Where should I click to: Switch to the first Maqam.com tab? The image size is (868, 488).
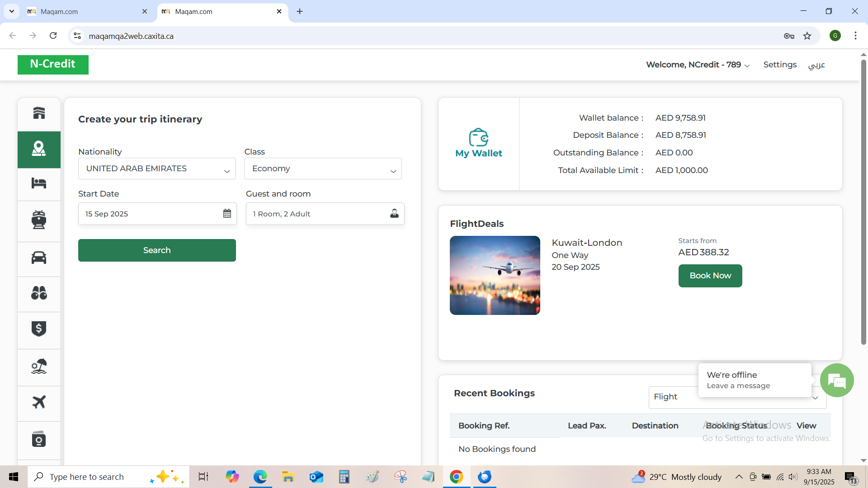click(86, 11)
